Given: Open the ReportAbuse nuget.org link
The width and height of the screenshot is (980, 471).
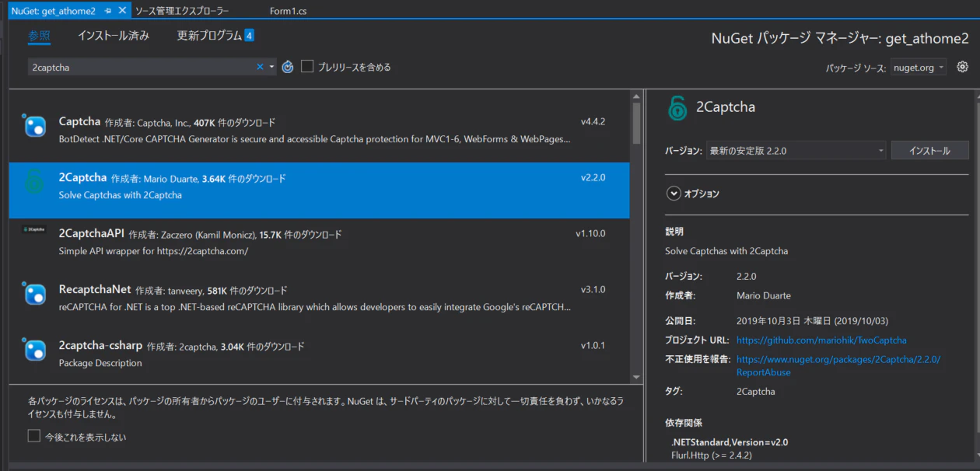Looking at the screenshot, I should click(x=838, y=366).
